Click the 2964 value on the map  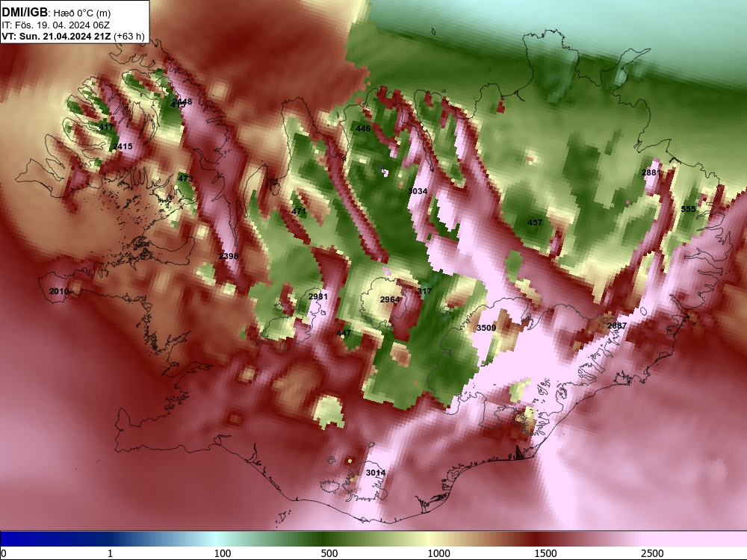(x=390, y=299)
